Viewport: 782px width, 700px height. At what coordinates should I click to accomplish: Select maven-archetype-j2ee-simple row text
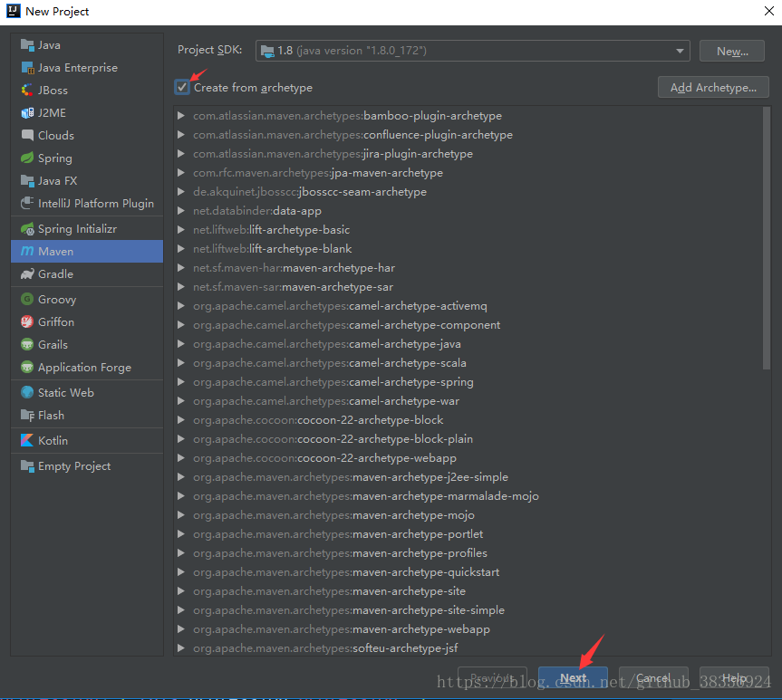click(x=351, y=477)
